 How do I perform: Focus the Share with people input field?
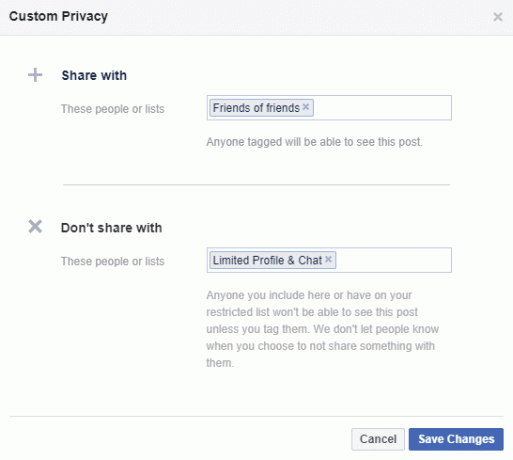pyautogui.click(x=329, y=108)
